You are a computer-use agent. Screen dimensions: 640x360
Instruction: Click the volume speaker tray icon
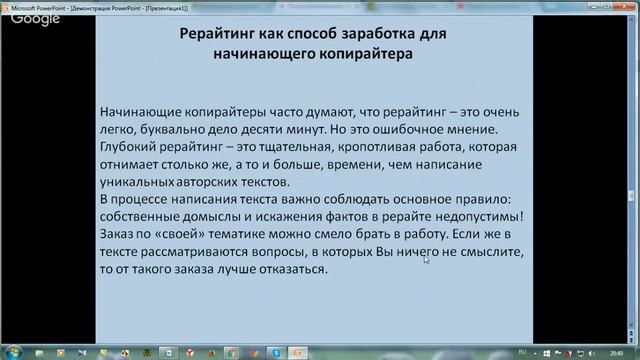(x=591, y=353)
